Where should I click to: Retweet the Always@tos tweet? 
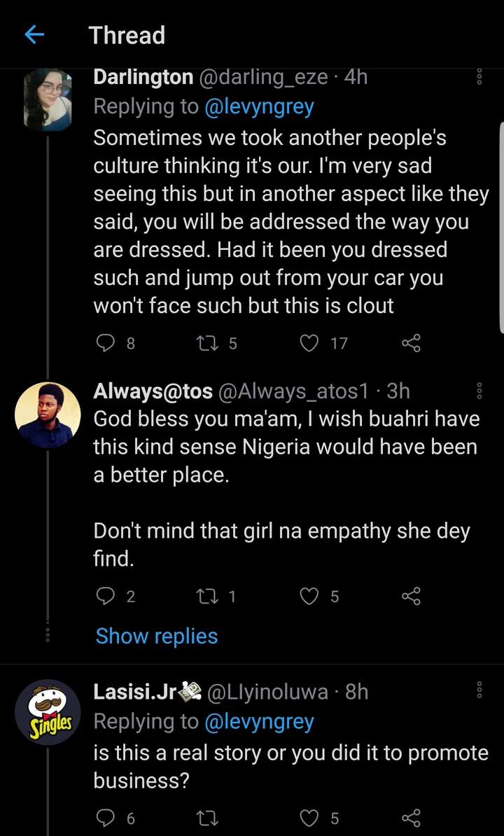coord(209,597)
